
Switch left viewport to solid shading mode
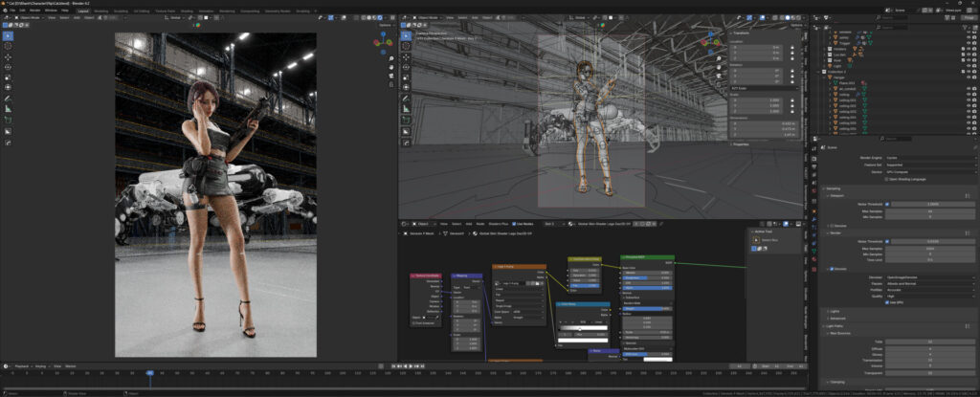point(368,17)
